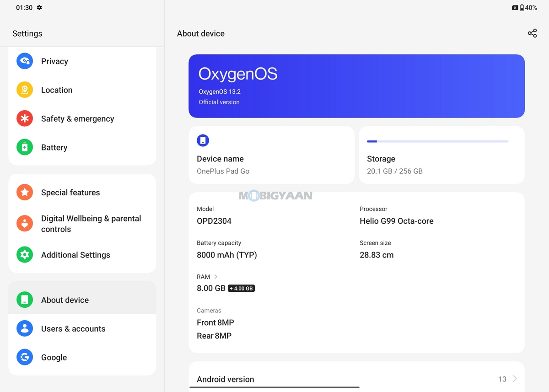Share device info via share icon
Viewport: 549px width, 392px height.
point(532,33)
